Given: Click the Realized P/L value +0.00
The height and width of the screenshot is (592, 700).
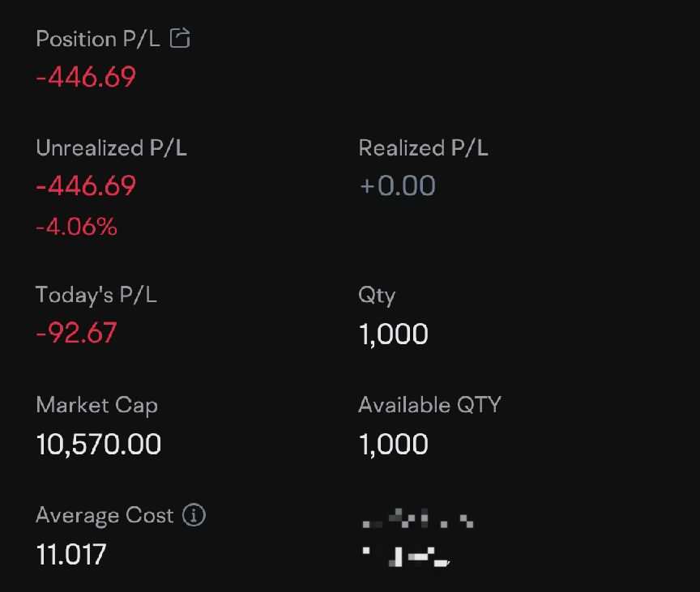Looking at the screenshot, I should point(397,185).
